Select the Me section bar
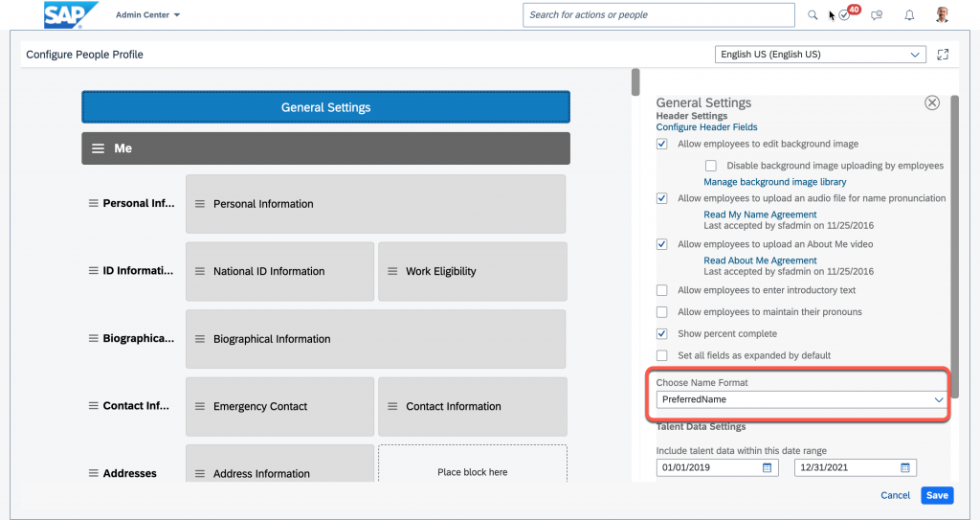This screenshot has width=980, height=520. pyautogui.click(x=325, y=148)
